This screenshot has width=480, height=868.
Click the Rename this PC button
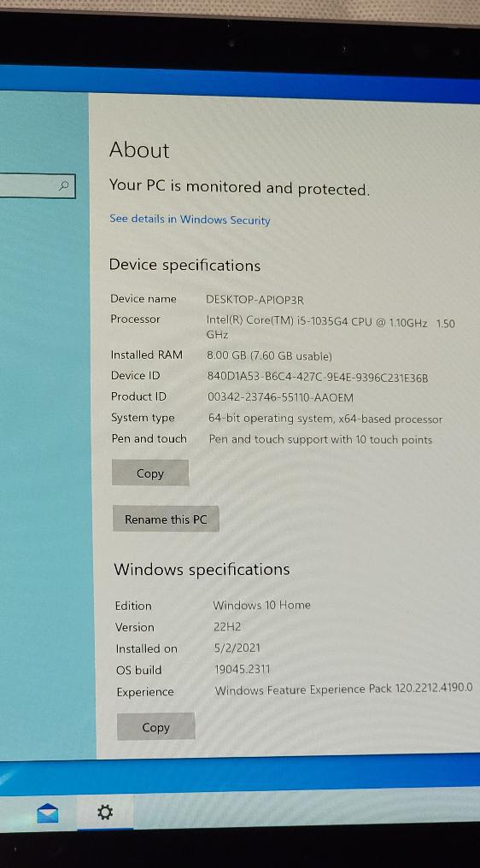point(166,519)
